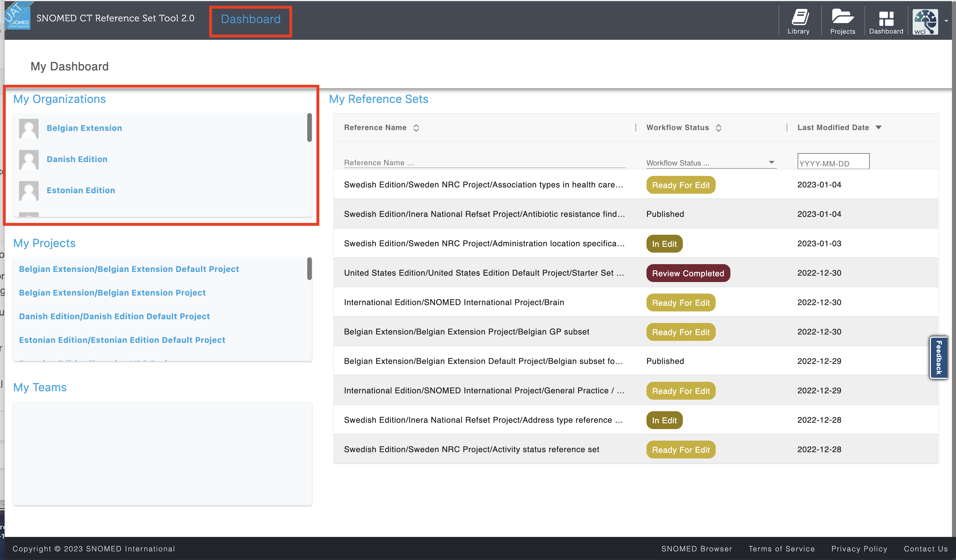956x560 pixels.
Task: Click the YYYY-MM-DD date filter field
Action: (833, 161)
